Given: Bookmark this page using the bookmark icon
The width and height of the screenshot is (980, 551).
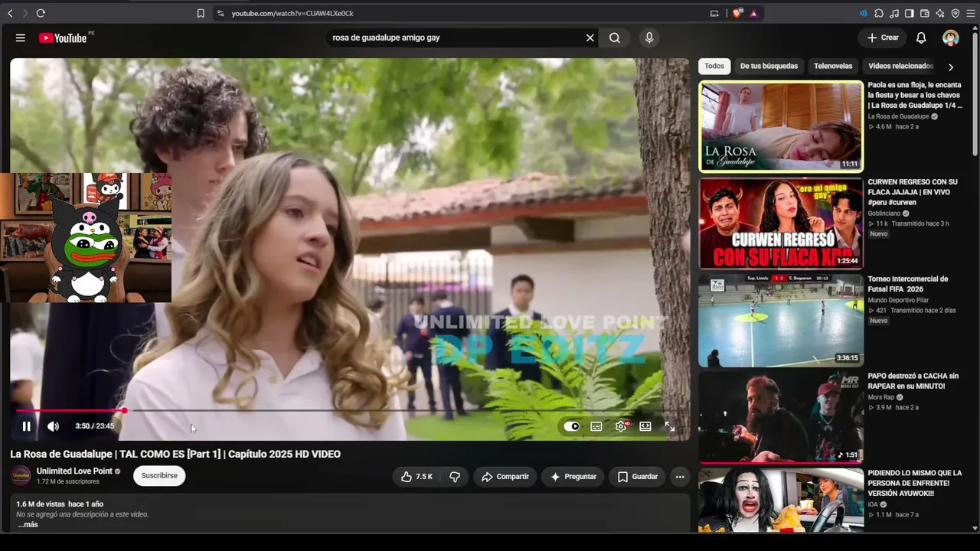Looking at the screenshot, I should click(201, 13).
